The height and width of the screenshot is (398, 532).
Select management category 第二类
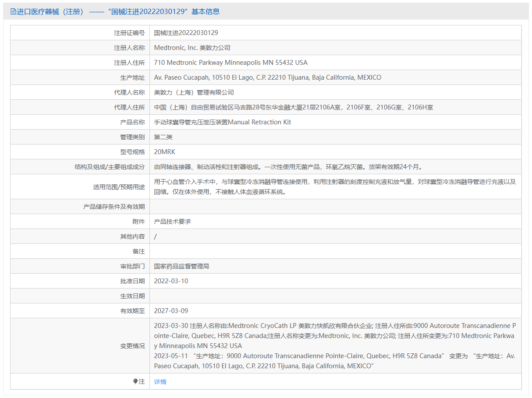pos(163,137)
